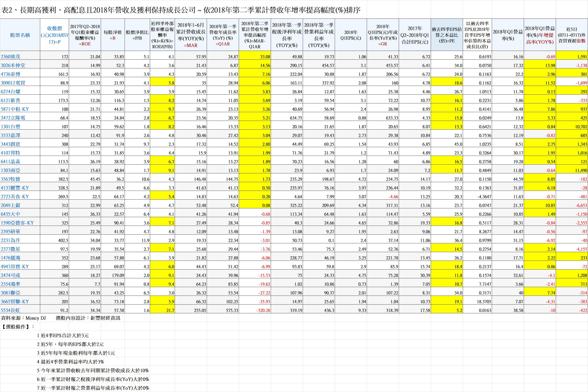
Task: Open the 3026禾伸堂 stock link
Action: tap(13, 66)
